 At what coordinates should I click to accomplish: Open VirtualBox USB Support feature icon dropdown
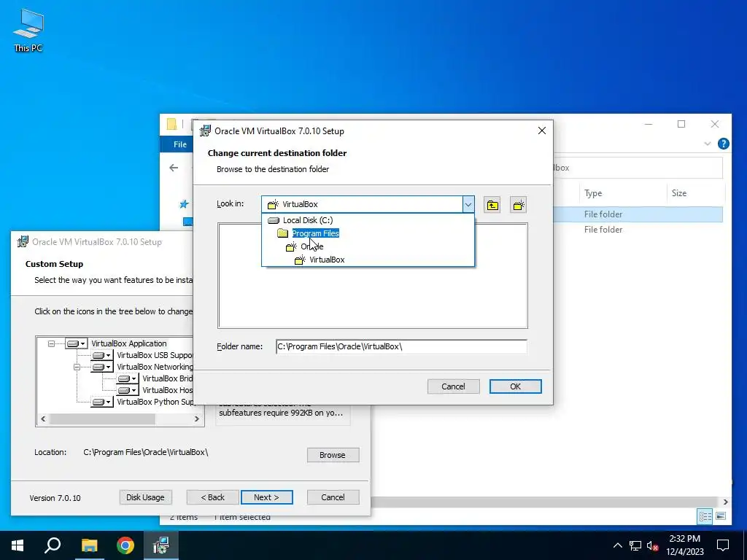click(101, 355)
